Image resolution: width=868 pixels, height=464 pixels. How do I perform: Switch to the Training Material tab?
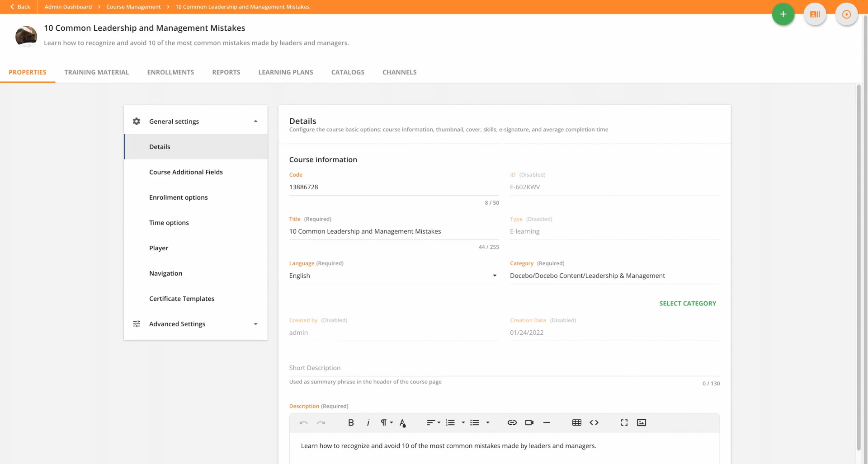(97, 72)
